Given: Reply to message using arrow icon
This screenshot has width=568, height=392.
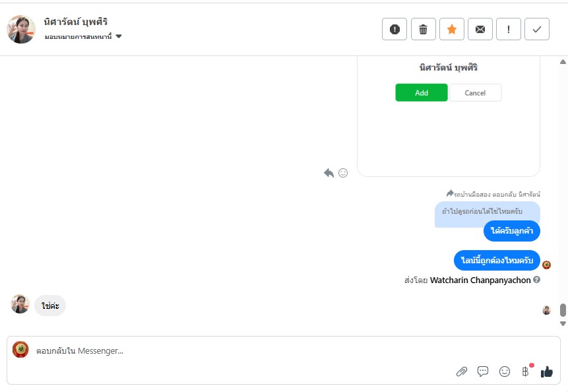Looking at the screenshot, I should click(329, 173).
